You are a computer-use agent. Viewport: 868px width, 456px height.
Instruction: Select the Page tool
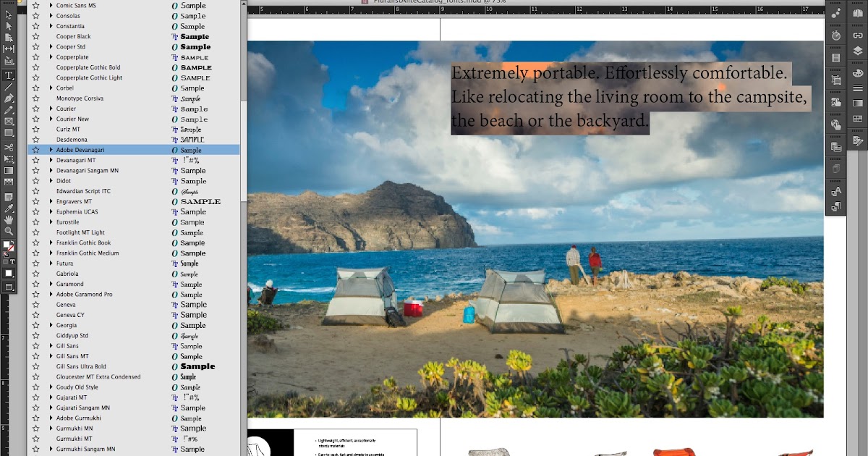(x=9, y=37)
